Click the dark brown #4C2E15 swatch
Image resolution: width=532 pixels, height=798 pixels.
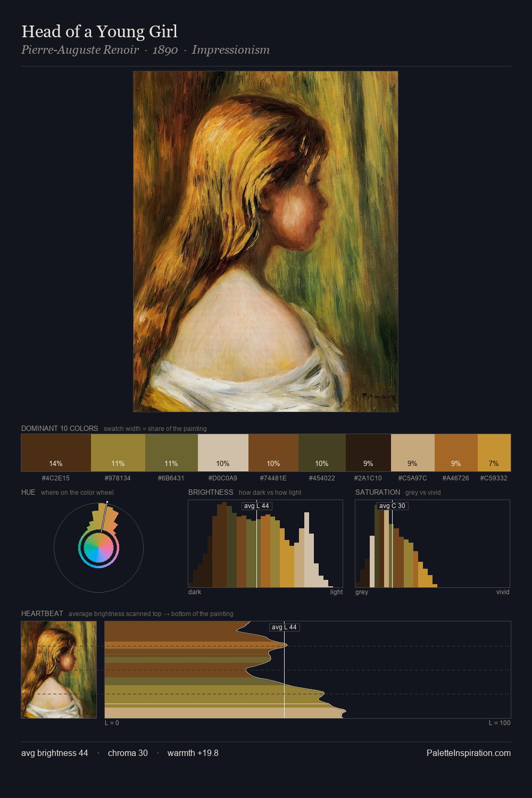click(56, 453)
